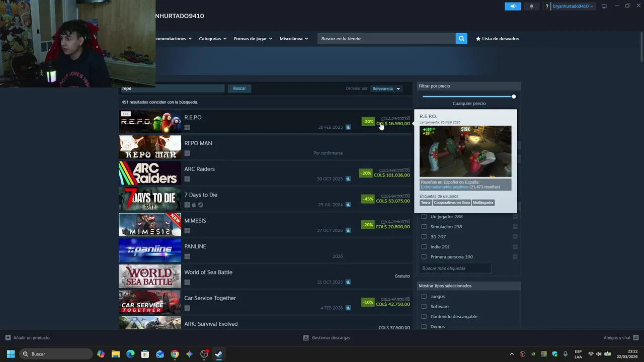The width and height of the screenshot is (644, 362).
Task: Check the Un jugador tag filter
Action: (424, 217)
